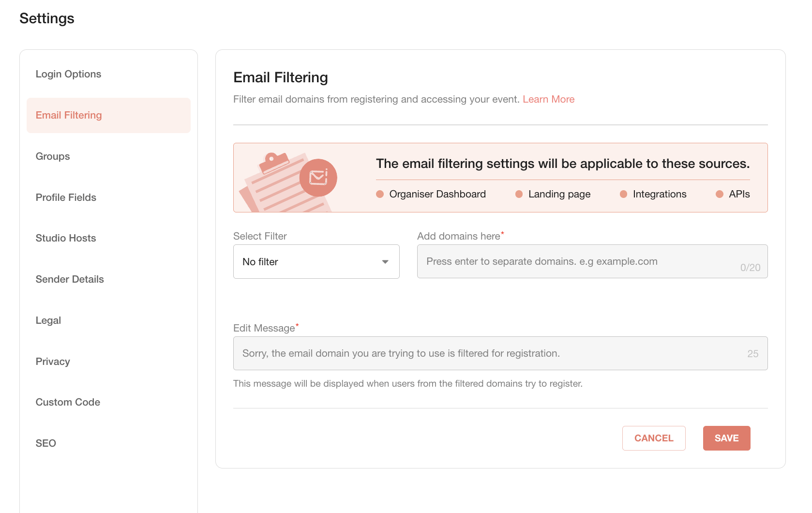The width and height of the screenshot is (812, 513).
Task: Go to Groups settings
Action: click(x=53, y=156)
